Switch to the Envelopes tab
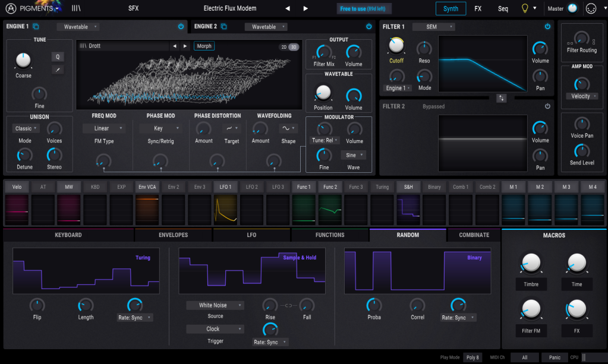The width and height of the screenshot is (608, 364). tap(173, 235)
